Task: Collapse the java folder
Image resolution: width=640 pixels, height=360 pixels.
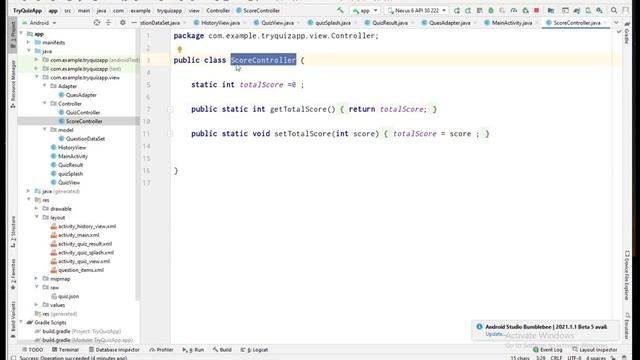Action: 29,51
